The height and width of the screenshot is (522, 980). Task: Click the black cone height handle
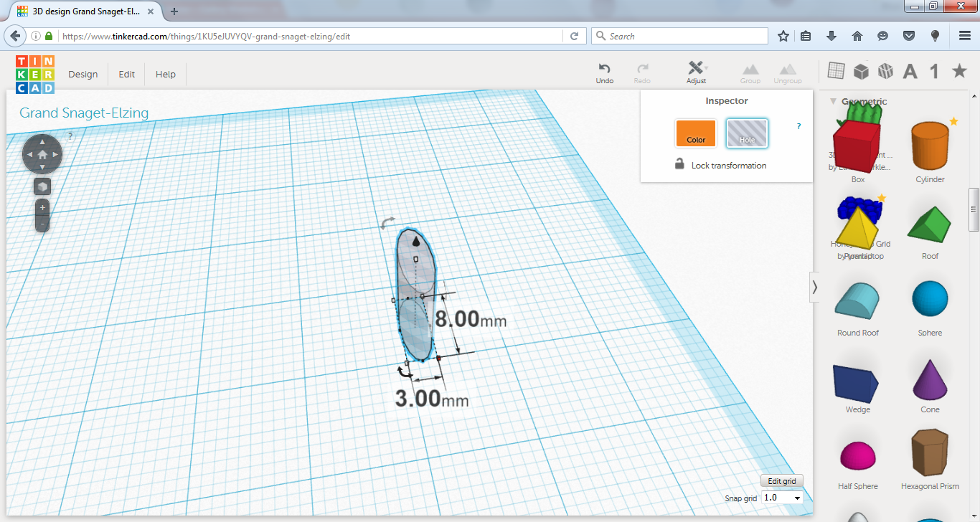(x=416, y=242)
